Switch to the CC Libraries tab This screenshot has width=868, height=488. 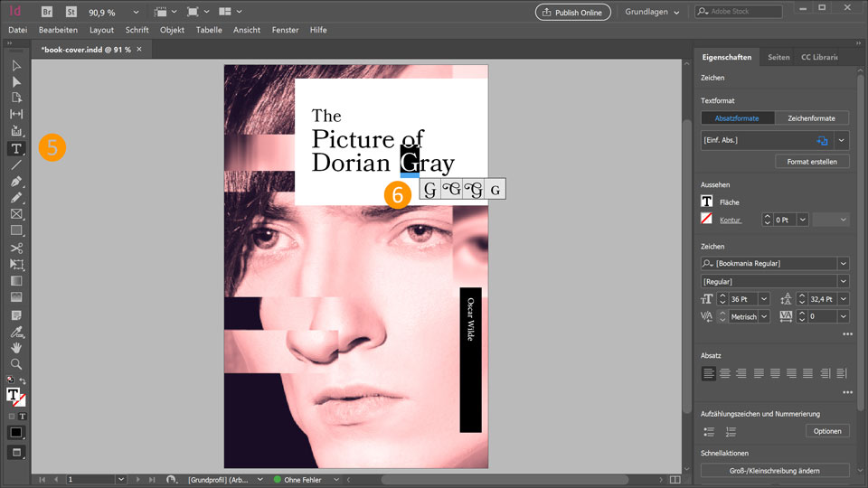[819, 57]
